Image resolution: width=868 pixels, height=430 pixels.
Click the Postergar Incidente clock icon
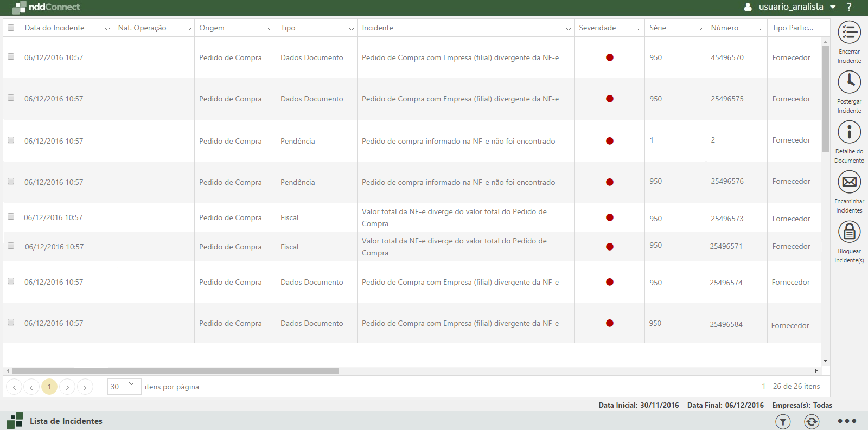coord(849,82)
